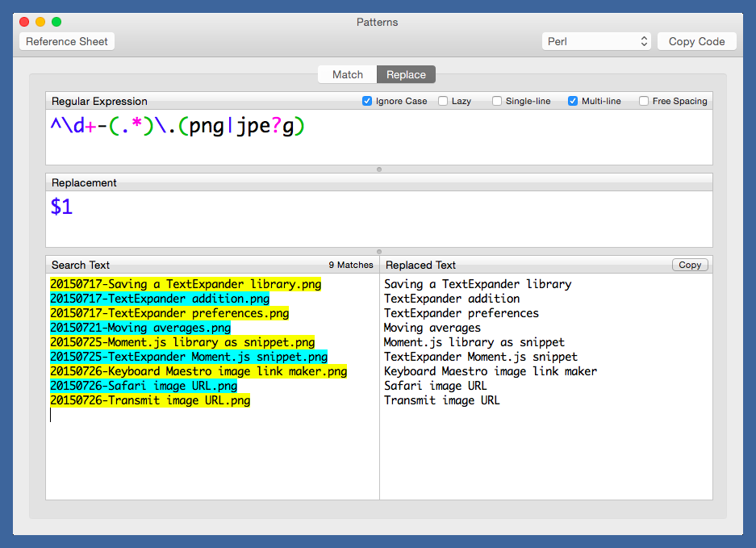The image size is (756, 548).
Task: Click in the Replacement field with $1
Action: 379,218
